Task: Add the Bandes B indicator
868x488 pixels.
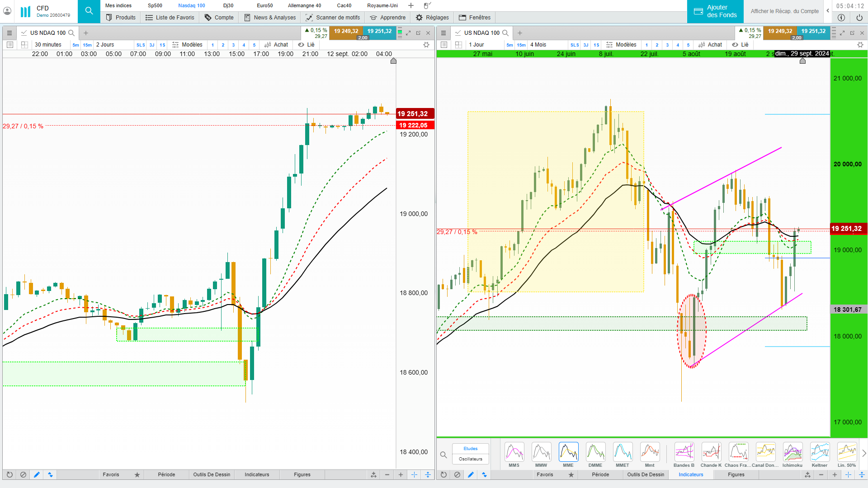Action: (684, 453)
